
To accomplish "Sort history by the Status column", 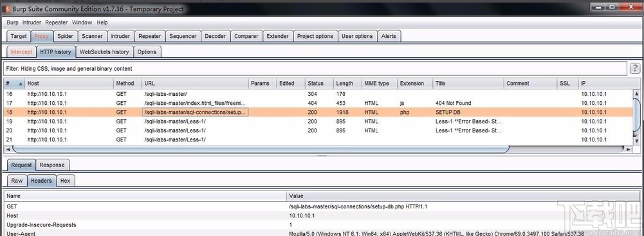I will (x=319, y=84).
